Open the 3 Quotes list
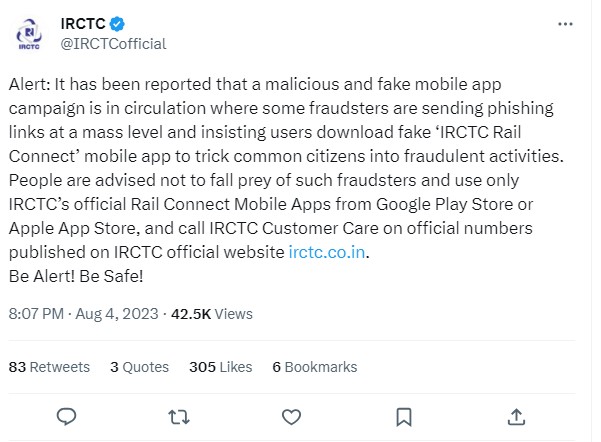The width and height of the screenshot is (601, 442). coord(139,367)
